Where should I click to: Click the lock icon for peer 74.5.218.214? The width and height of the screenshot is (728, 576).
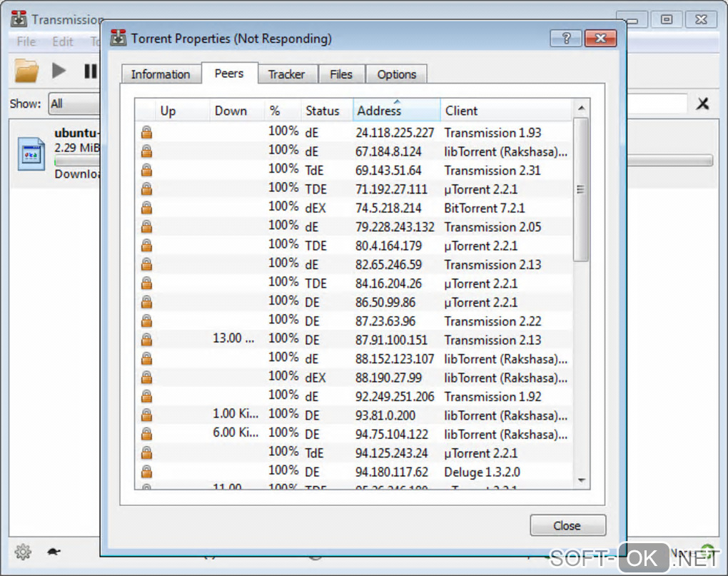pos(147,208)
